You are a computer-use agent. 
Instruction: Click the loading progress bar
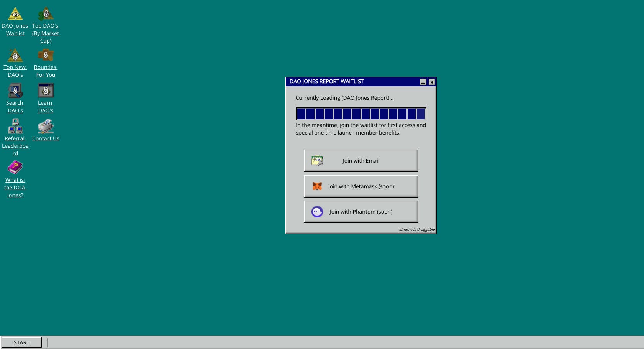[x=361, y=114]
